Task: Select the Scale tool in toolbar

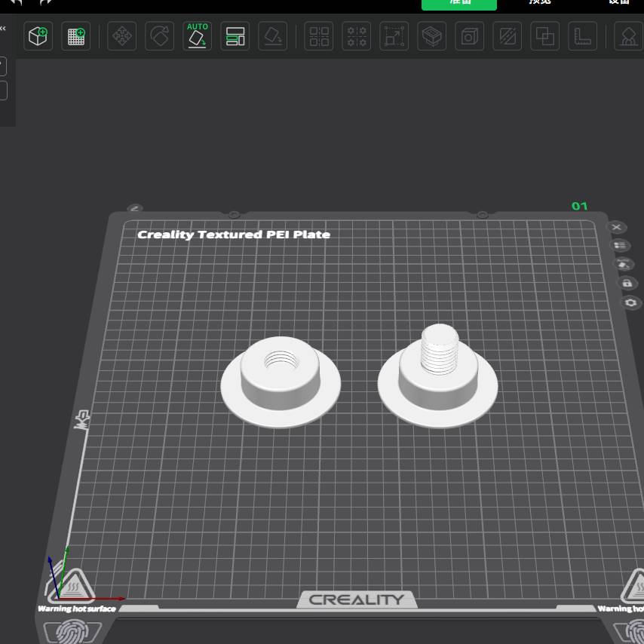Action: [394, 36]
